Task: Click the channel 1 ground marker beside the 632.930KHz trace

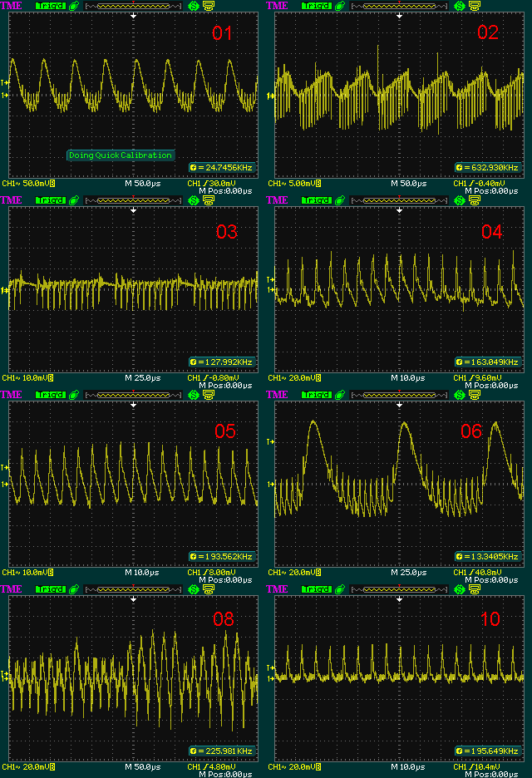Action: click(x=270, y=96)
